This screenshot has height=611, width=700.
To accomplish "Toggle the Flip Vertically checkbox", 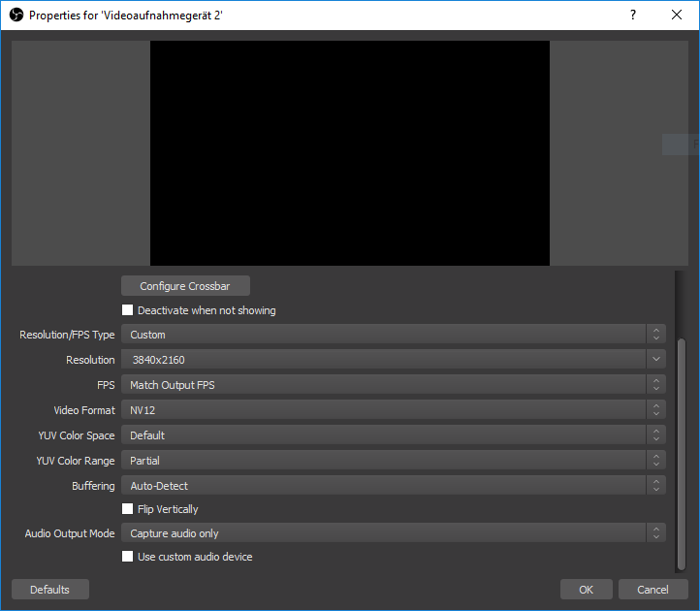I will (128, 509).
